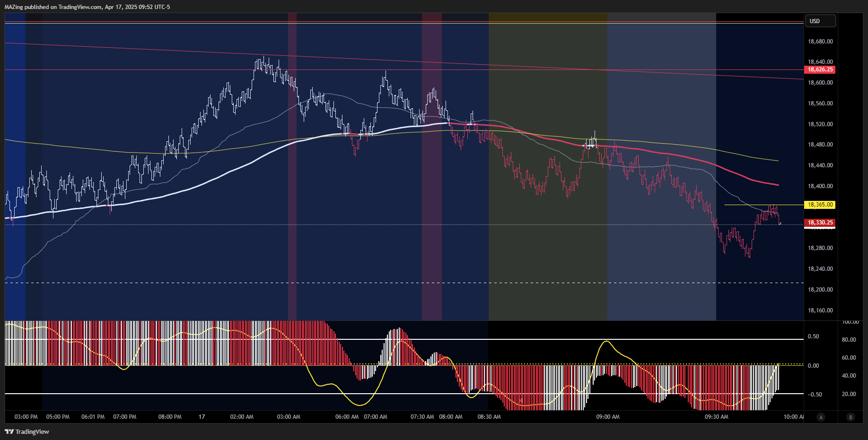Click the 18,520.00 price axis label
This screenshot has width=868, height=440.
point(820,124)
